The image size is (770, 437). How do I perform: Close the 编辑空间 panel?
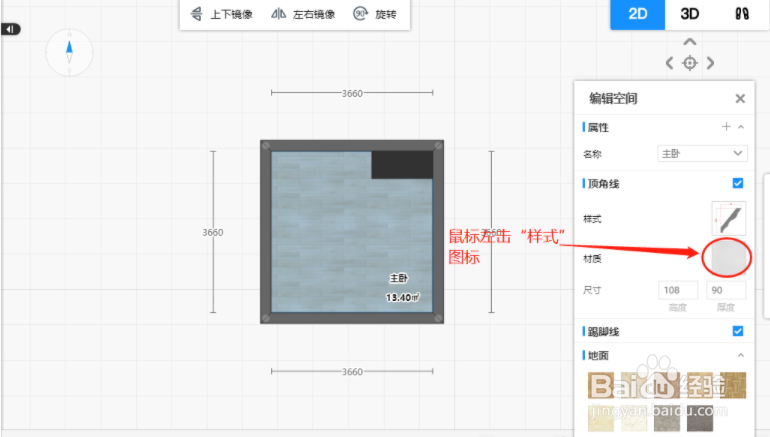740,99
